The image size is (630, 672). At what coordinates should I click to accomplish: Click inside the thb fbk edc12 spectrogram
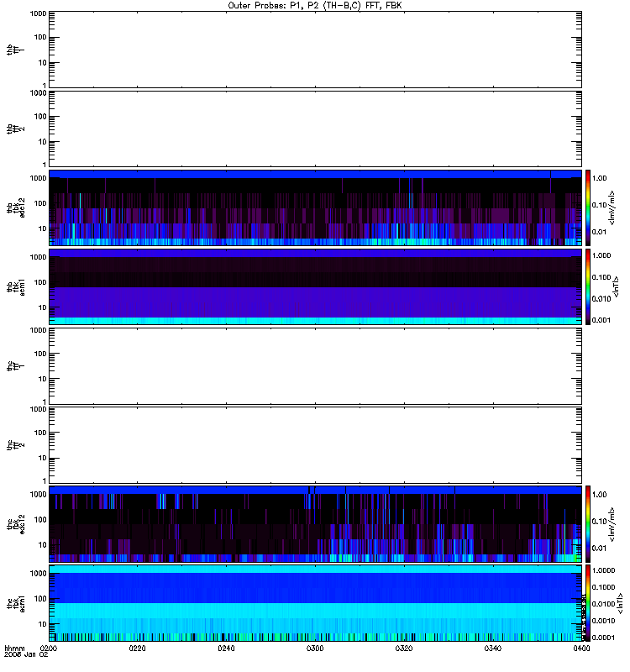pyautogui.click(x=315, y=207)
